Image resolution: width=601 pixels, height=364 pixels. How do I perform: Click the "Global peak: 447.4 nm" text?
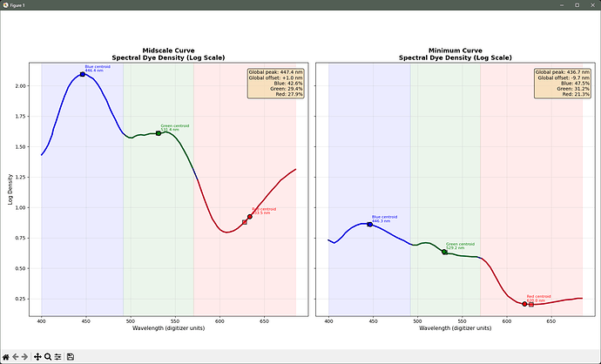point(275,72)
